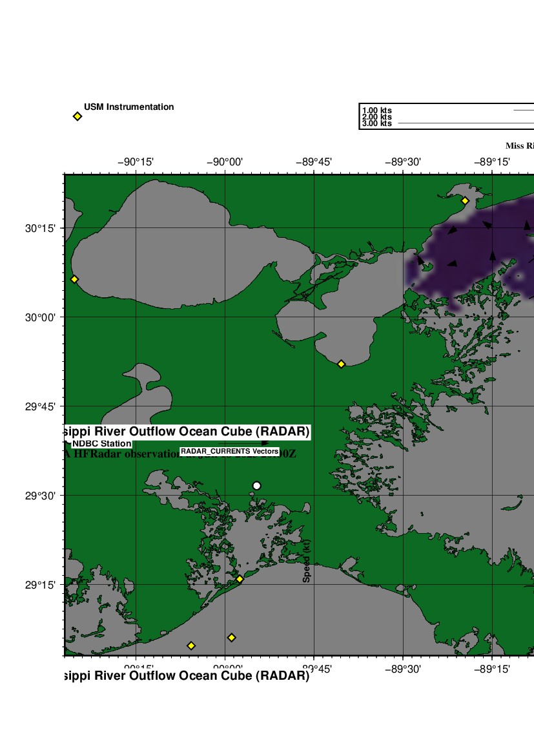The image size is (534, 756).
Task: Click the yellow diamond on the lake shore below 30°00'
Action: tap(342, 364)
